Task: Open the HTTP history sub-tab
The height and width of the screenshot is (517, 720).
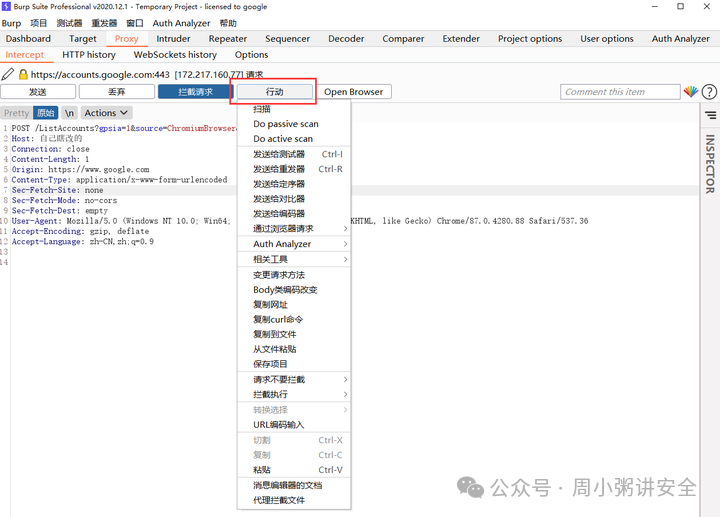Action: 89,55
